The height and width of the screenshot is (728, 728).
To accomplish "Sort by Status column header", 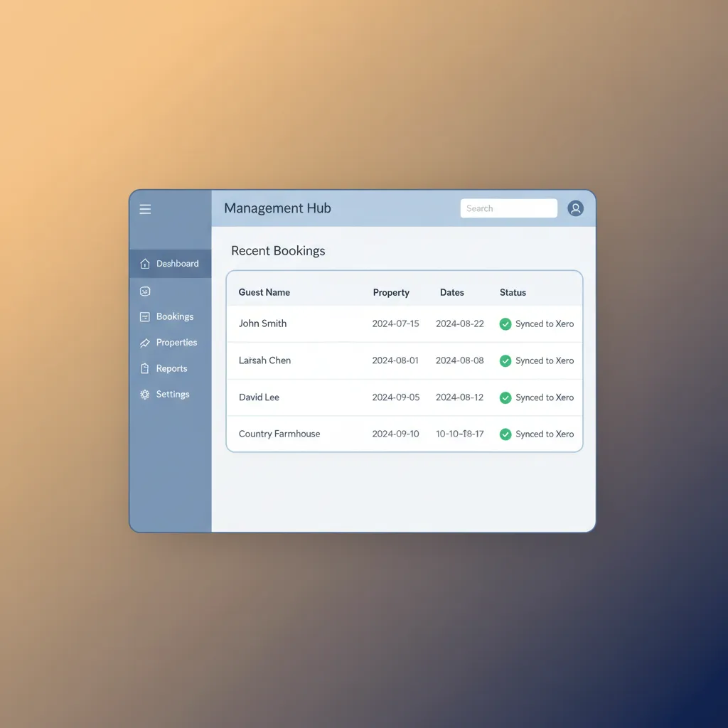I will (x=513, y=292).
